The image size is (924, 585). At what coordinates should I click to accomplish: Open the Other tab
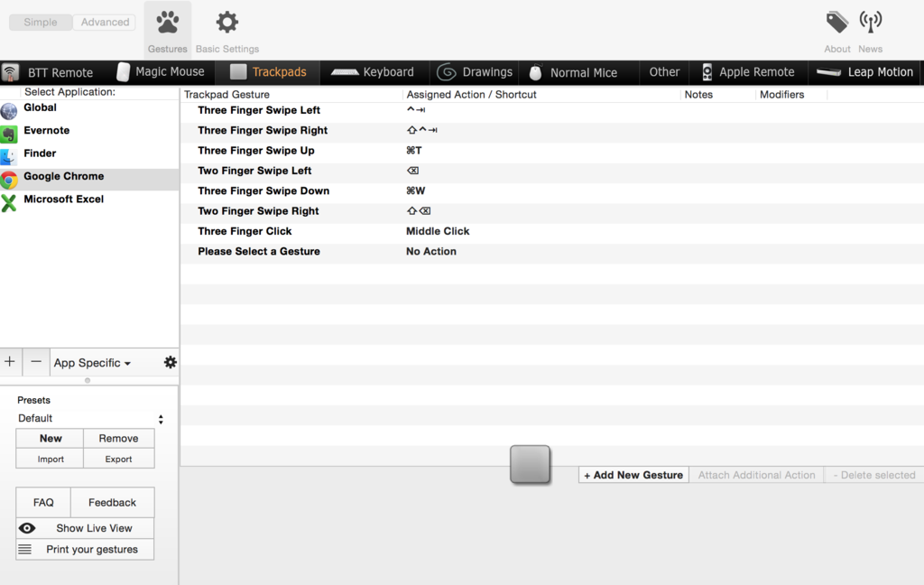click(664, 72)
